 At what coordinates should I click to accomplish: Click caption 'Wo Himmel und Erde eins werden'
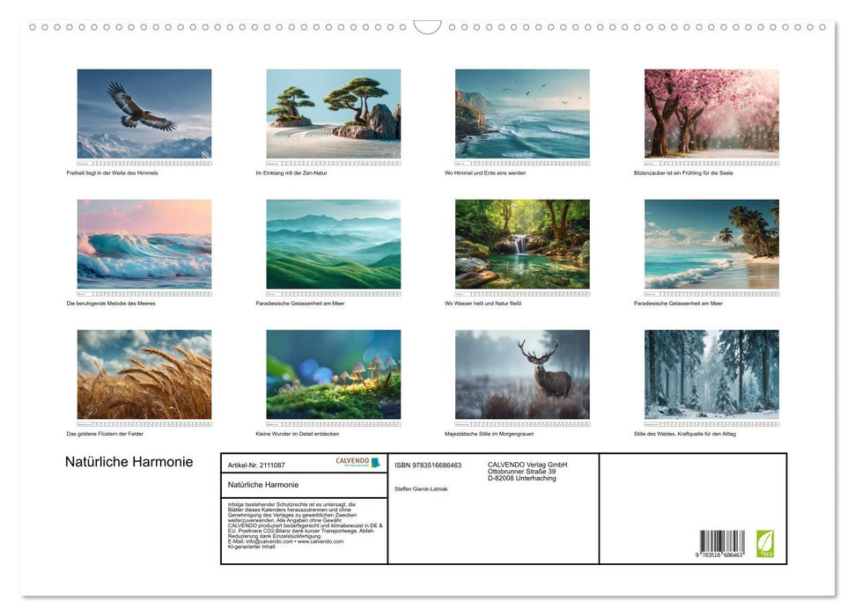click(x=485, y=173)
